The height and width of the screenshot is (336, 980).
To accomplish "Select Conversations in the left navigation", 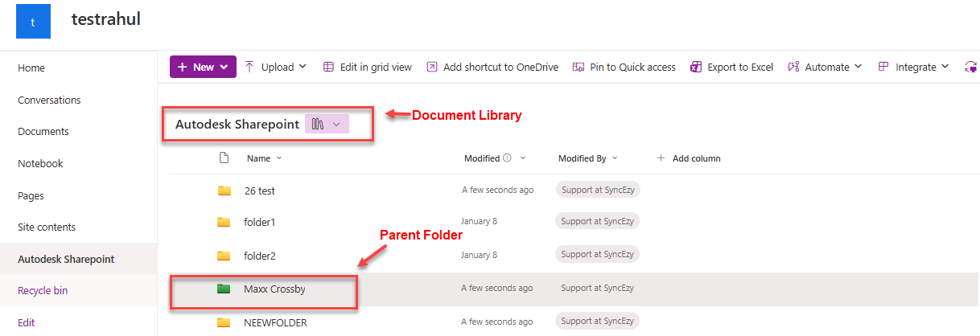I will [x=49, y=100].
